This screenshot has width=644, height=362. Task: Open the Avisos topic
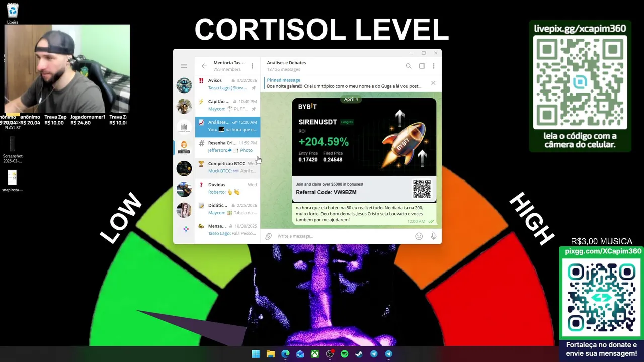pyautogui.click(x=228, y=84)
